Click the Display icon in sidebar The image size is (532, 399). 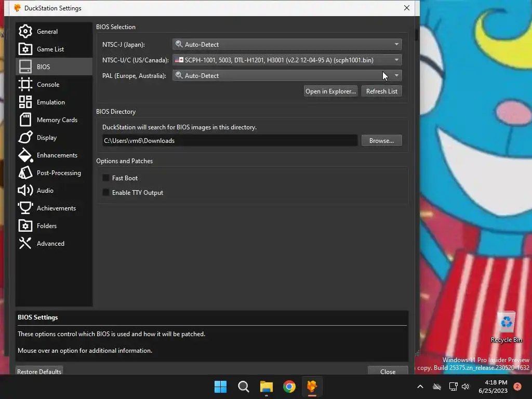click(x=25, y=137)
